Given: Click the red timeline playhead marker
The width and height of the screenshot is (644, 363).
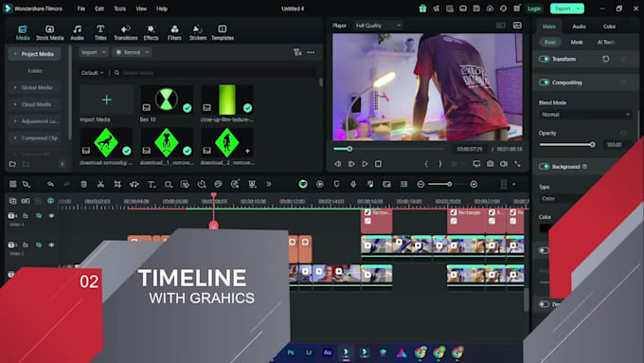Looking at the screenshot, I should click(x=214, y=195).
